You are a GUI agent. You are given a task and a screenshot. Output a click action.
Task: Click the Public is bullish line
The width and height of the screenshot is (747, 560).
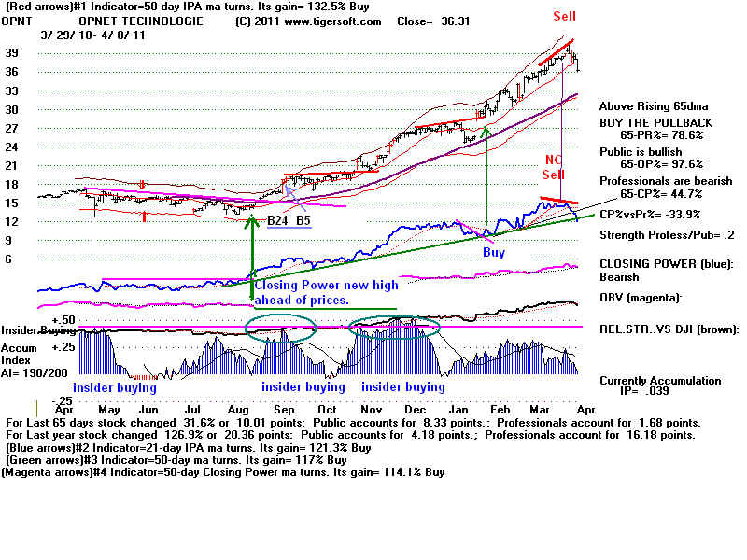click(641, 152)
